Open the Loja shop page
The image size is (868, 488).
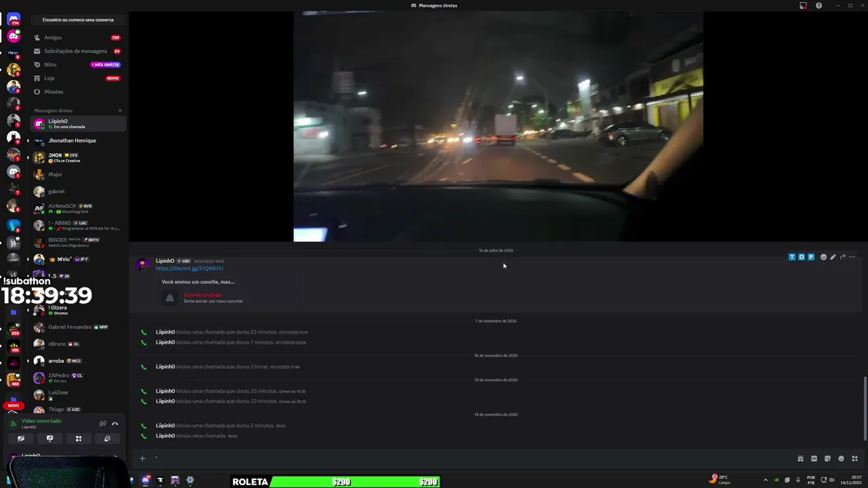pos(78,78)
